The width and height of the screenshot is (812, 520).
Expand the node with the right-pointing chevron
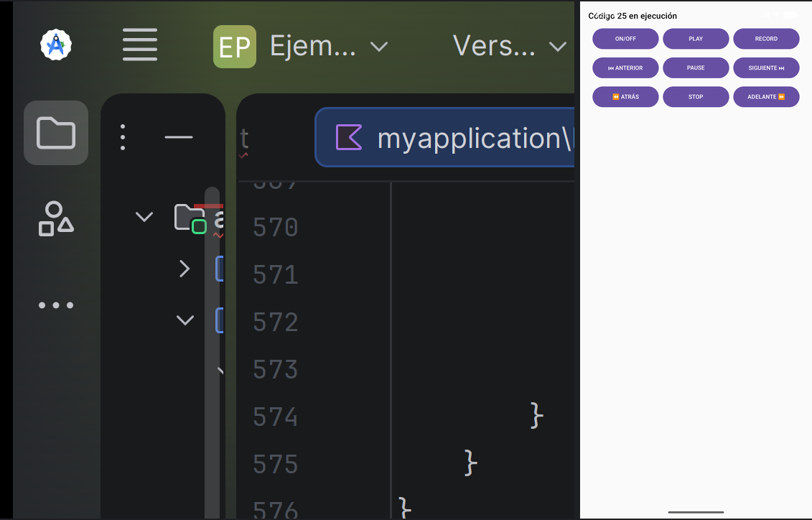[185, 269]
